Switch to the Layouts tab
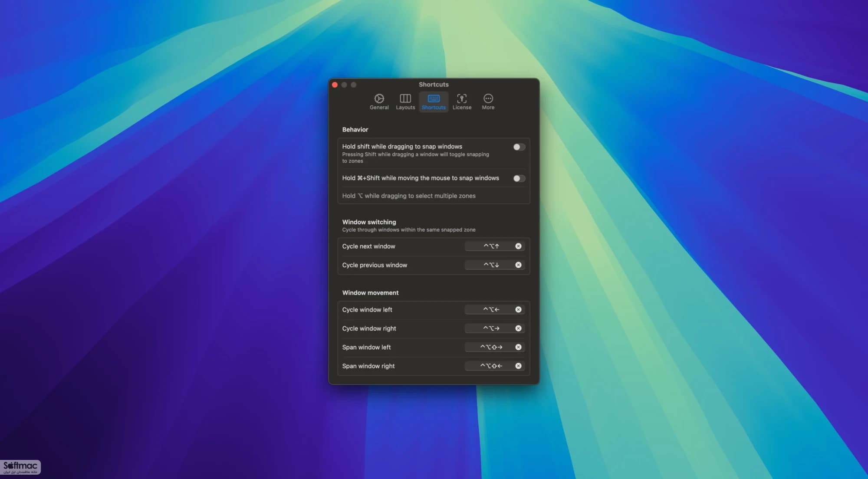This screenshot has width=868, height=479. coord(405,102)
